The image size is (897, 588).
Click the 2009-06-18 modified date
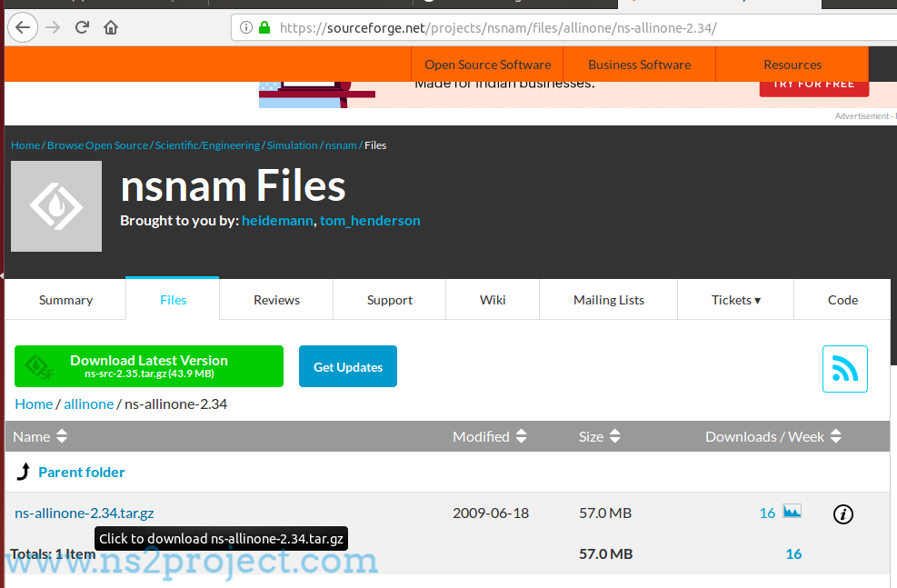pos(491,513)
